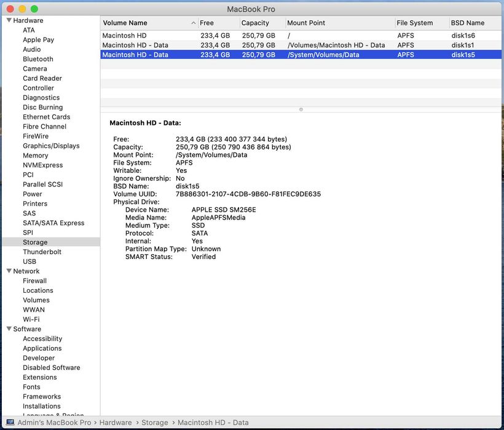The height and width of the screenshot is (430, 504).
Task: Open Diagnostics in the sidebar
Action: [x=41, y=97]
